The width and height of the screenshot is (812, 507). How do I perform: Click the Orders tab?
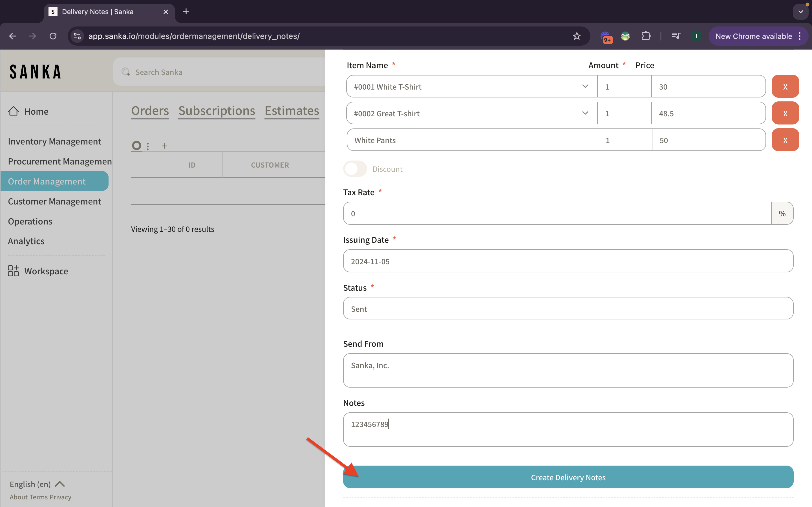(x=150, y=110)
